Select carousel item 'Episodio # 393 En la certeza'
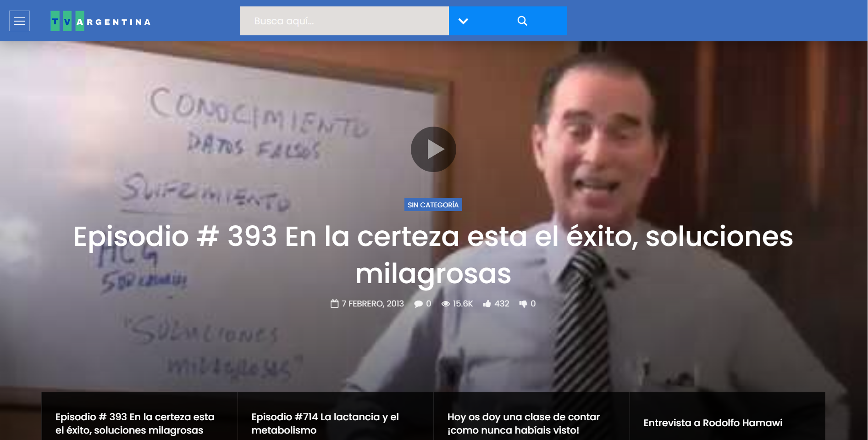 coord(140,417)
